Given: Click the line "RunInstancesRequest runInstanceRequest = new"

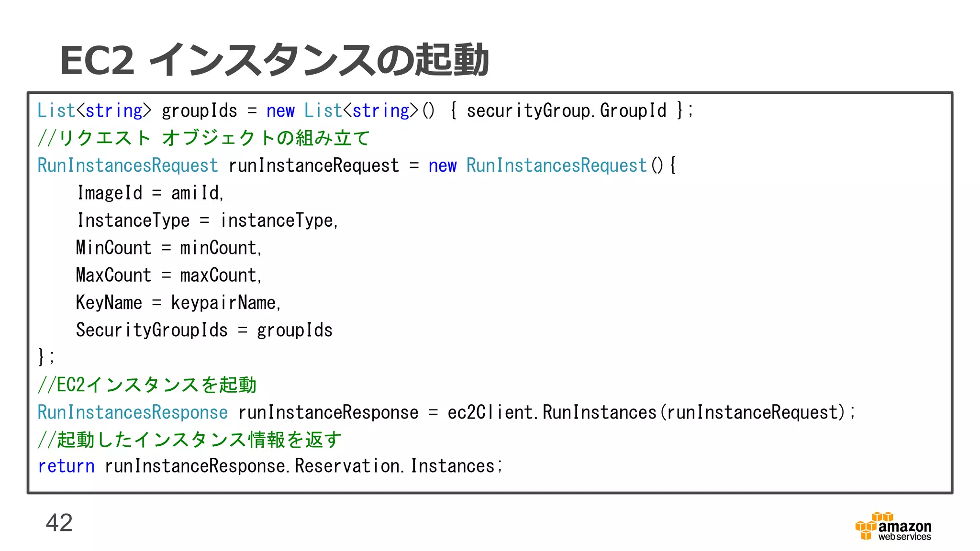Looking at the screenshot, I should (356, 165).
